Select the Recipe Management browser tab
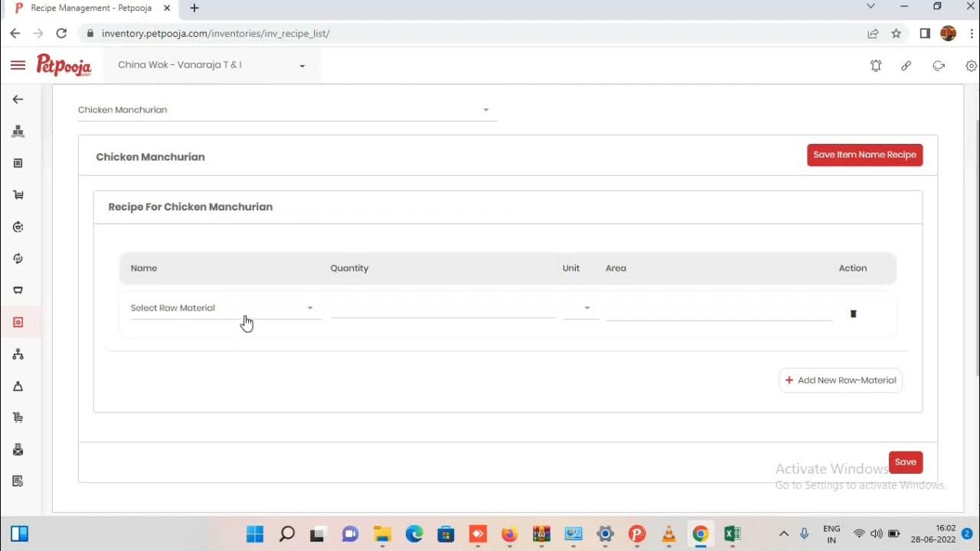 93,8
